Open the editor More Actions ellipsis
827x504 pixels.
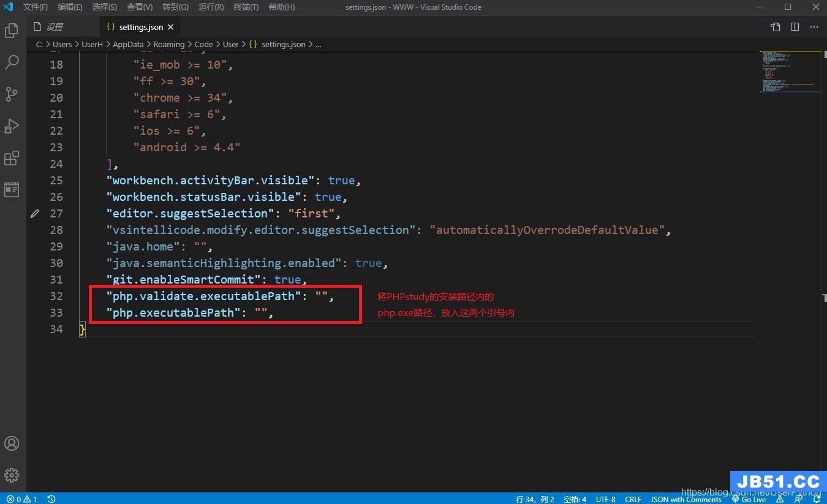point(814,27)
